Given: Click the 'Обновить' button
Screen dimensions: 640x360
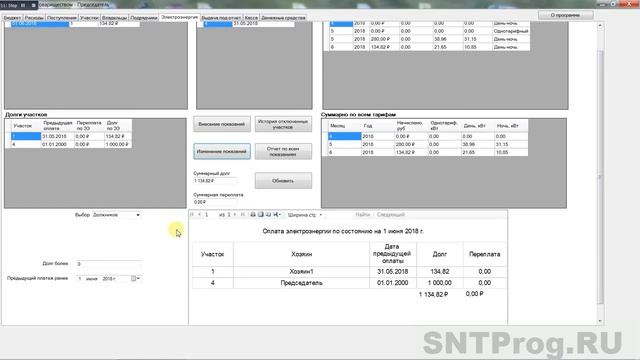Looking at the screenshot, I should pyautogui.click(x=283, y=181).
